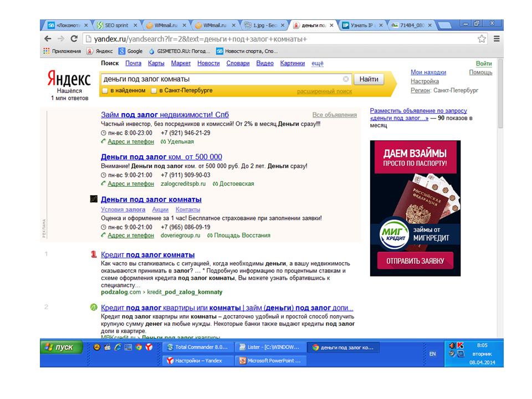Open the Мои находки link
Viewport: 532px width, 399px height.
tap(428, 72)
